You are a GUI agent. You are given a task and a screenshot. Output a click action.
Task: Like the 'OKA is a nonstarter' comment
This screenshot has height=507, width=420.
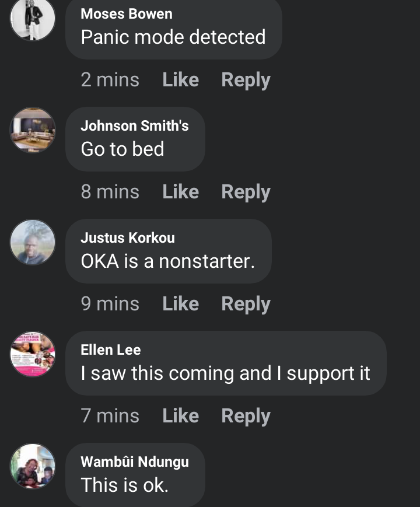[180, 303]
